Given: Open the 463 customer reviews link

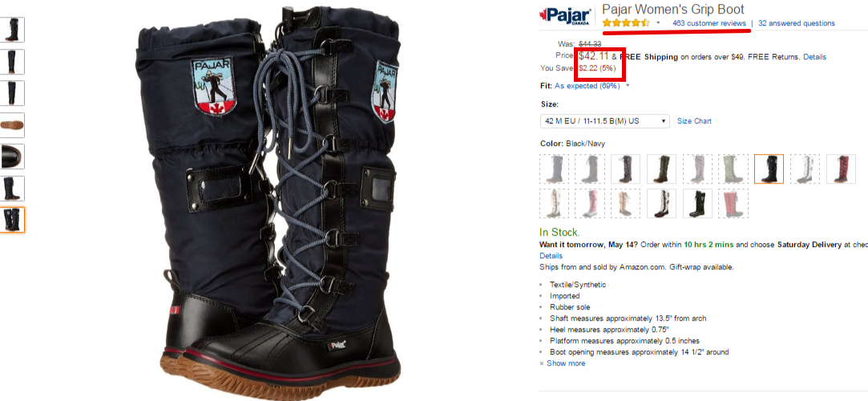Looking at the screenshot, I should coord(709,23).
